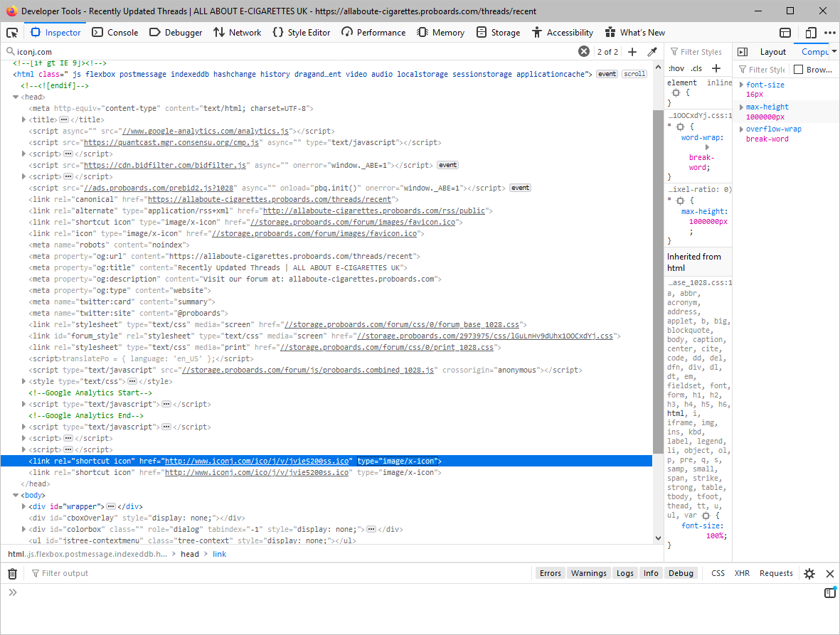Expand the title element

tap(23, 119)
